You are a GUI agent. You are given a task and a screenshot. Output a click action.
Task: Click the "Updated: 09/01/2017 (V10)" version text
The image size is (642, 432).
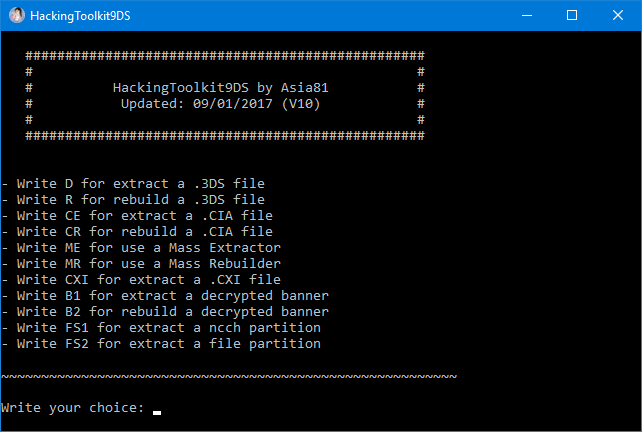pos(221,103)
